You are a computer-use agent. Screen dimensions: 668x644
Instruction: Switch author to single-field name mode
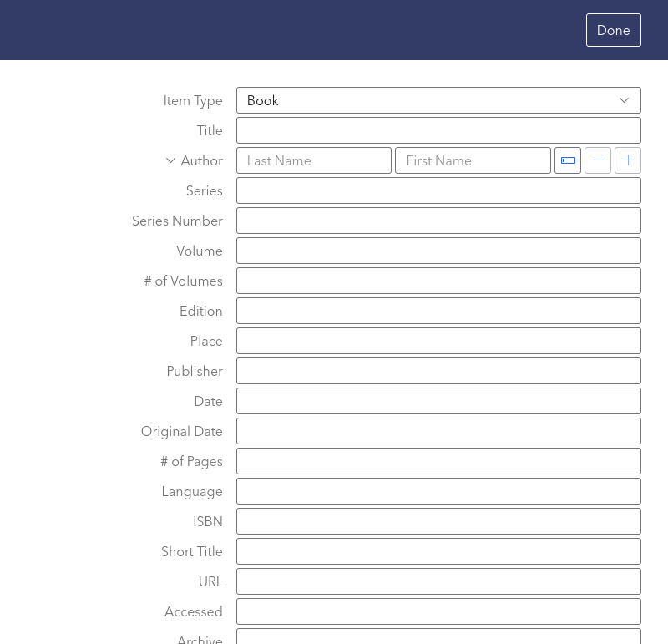568,160
